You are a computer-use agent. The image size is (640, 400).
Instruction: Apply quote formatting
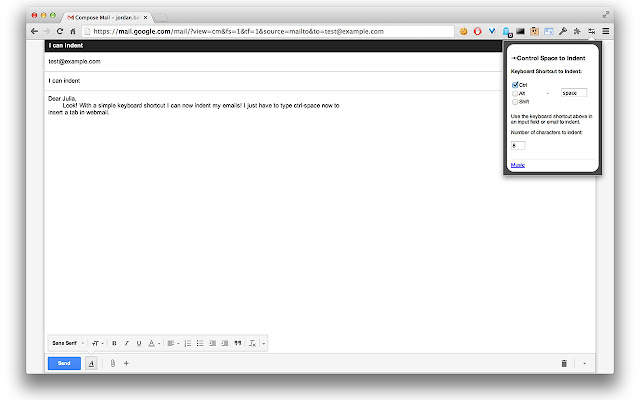click(x=238, y=343)
